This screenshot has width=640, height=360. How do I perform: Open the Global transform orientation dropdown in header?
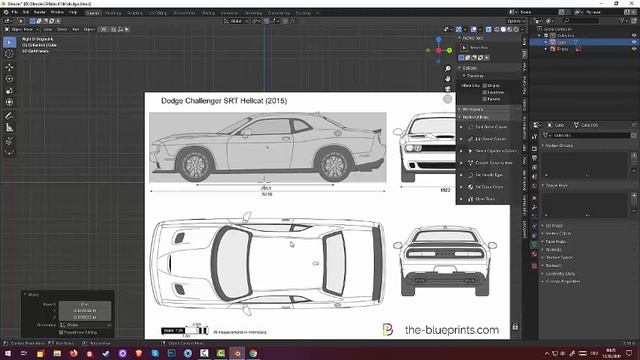236,21
